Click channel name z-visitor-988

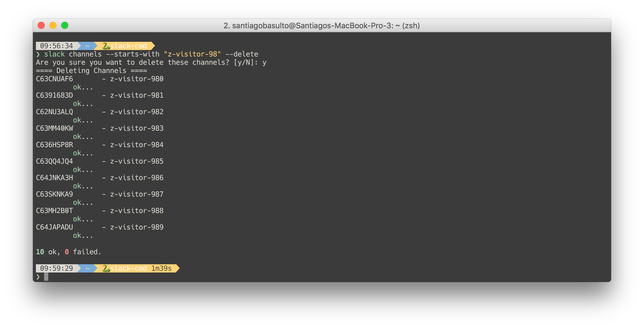[x=137, y=211]
